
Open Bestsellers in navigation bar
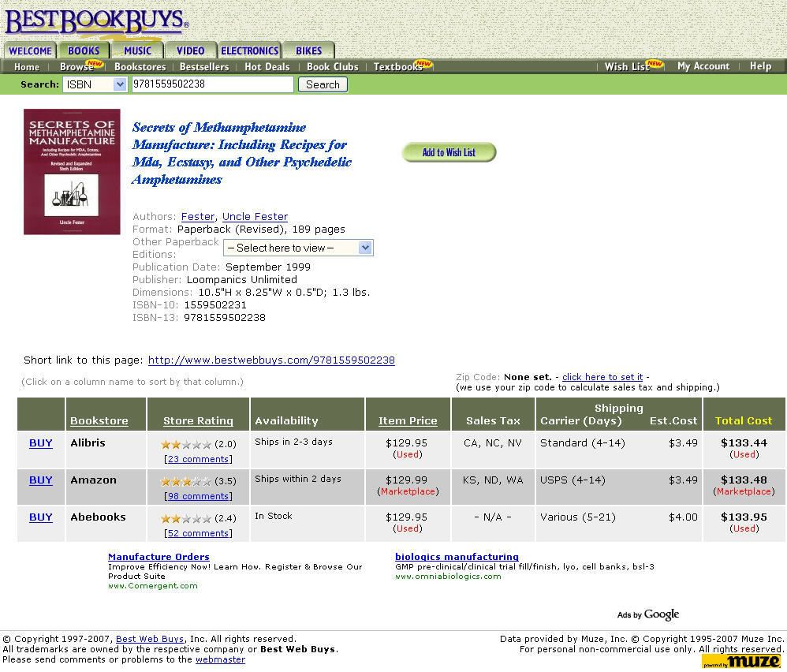point(204,67)
